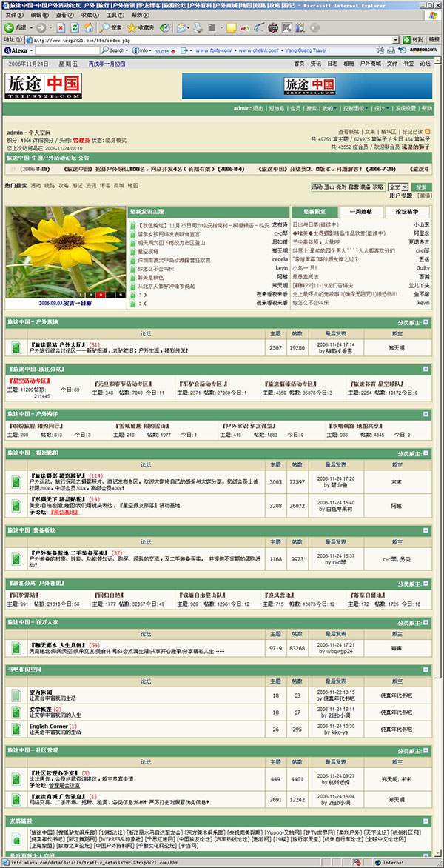Click the IE Print toolbar icon
The image size is (444, 868).
pyautogui.click(x=198, y=27)
